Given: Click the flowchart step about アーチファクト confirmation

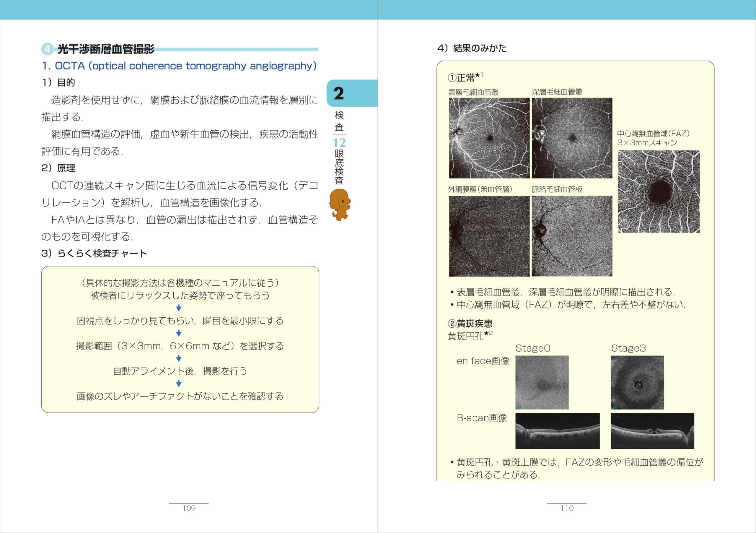Looking at the screenshot, I should [180, 396].
